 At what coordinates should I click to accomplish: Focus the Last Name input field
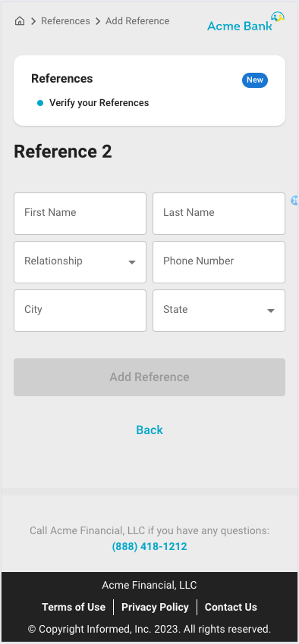coord(219,214)
